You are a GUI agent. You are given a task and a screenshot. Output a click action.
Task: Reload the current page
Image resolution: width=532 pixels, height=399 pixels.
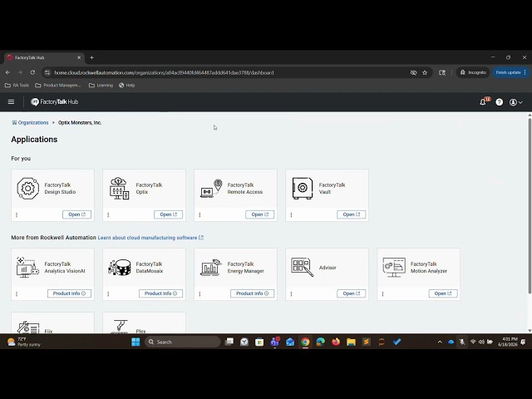pos(32,72)
